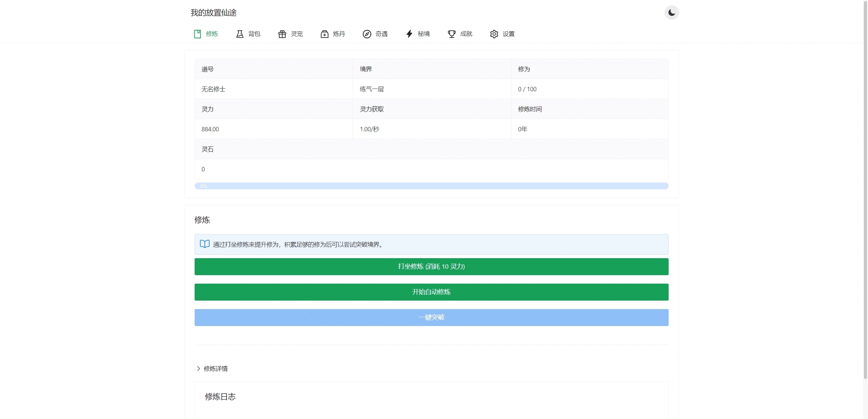Click the 0% cultivation progress bar

click(x=431, y=186)
